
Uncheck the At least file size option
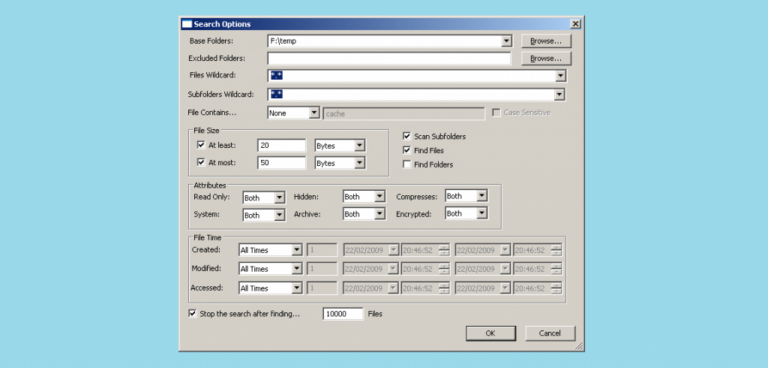point(200,145)
